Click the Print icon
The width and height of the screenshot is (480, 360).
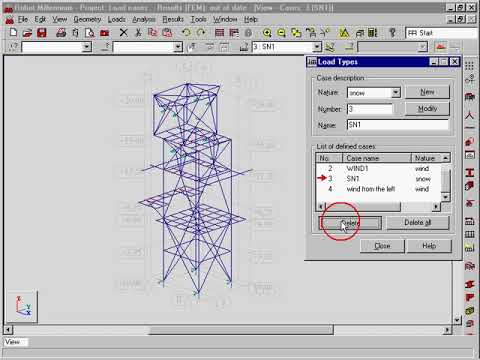[x=61, y=32]
